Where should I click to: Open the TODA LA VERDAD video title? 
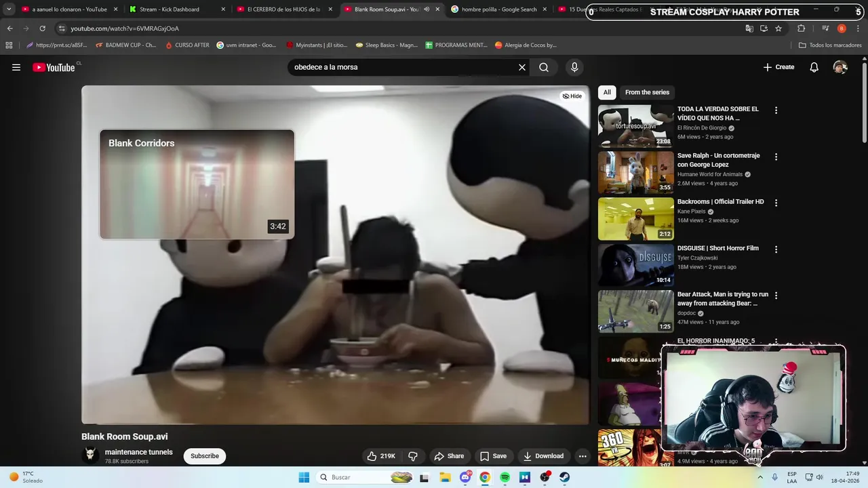(x=718, y=113)
